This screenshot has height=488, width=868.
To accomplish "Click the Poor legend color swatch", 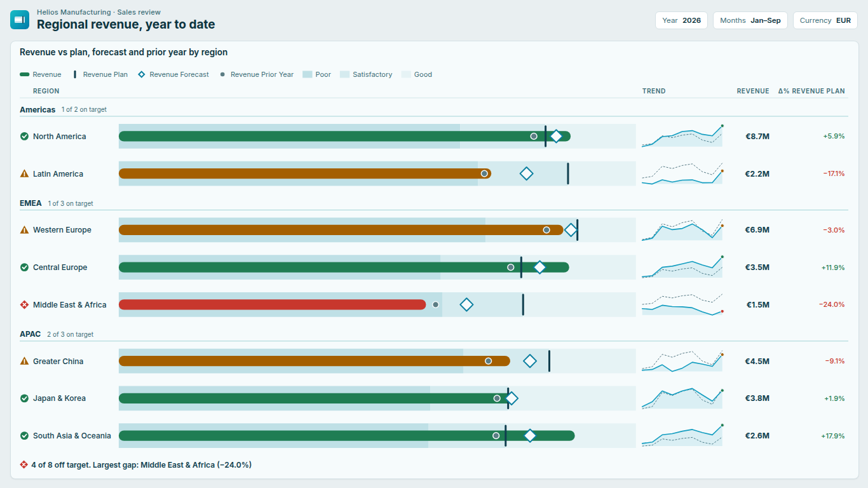I will 308,74.
